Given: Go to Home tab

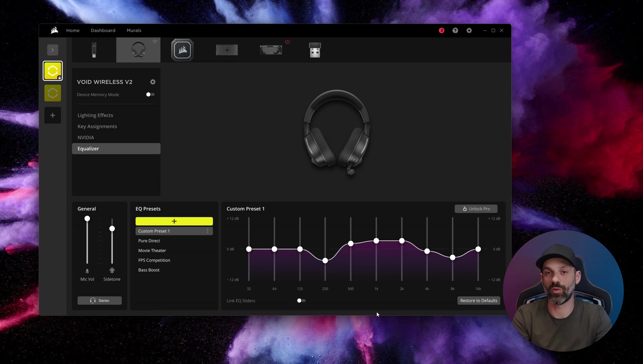Looking at the screenshot, I should [73, 30].
